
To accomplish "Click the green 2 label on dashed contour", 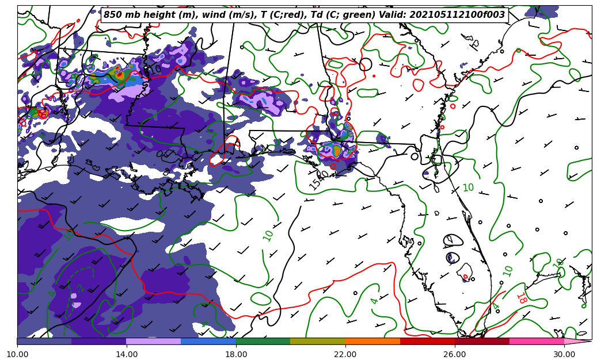I will [81, 289].
